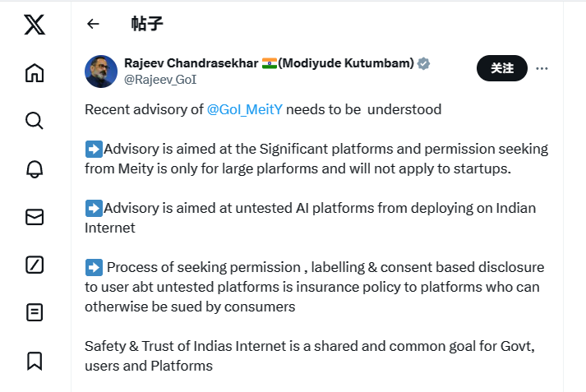Screen dimensions: 586x392
Task: Click Rajeev Chandrasekhar's profile picture
Action: click(101, 71)
